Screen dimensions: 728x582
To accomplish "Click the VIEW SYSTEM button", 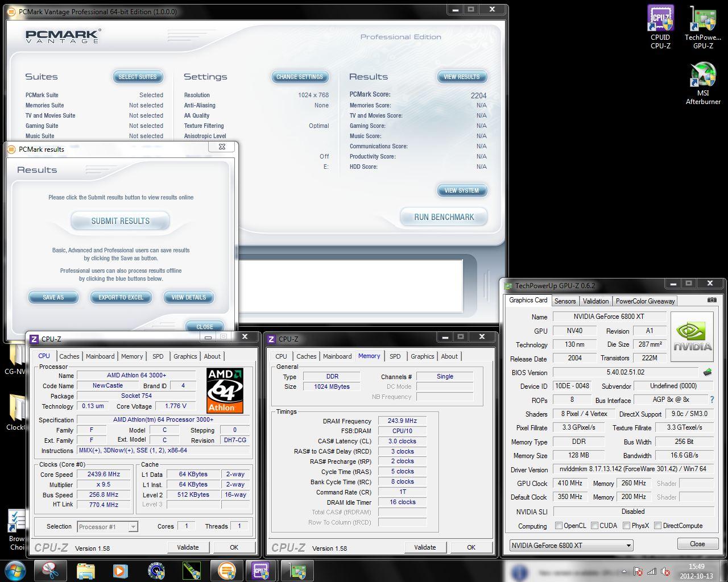I will click(x=462, y=190).
